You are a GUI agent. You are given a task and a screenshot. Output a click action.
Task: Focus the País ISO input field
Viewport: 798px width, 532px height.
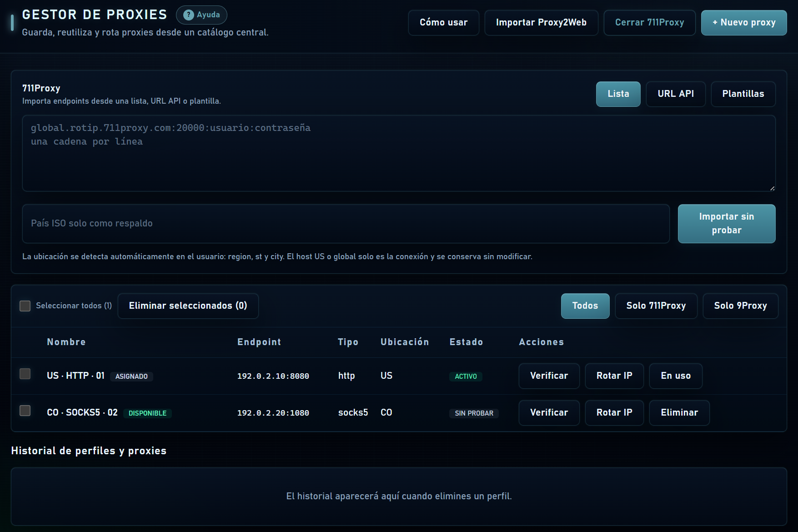click(x=346, y=224)
